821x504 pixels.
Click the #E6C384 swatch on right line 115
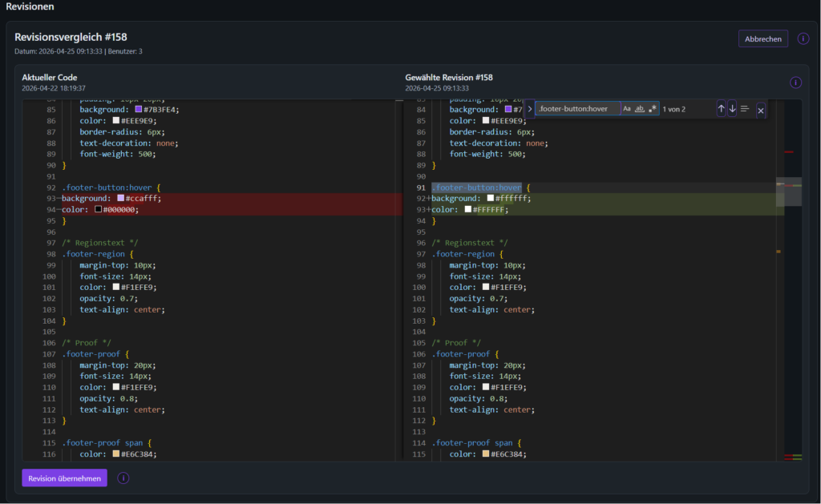[485, 454]
